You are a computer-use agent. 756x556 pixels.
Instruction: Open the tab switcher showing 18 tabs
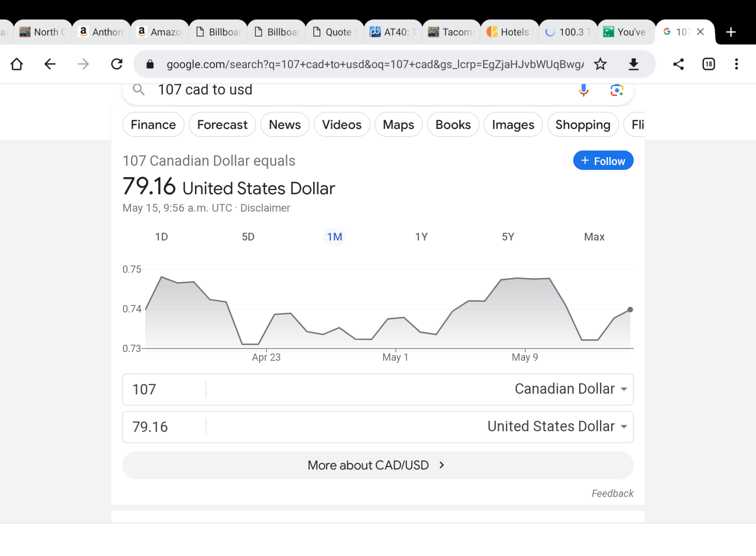708,64
